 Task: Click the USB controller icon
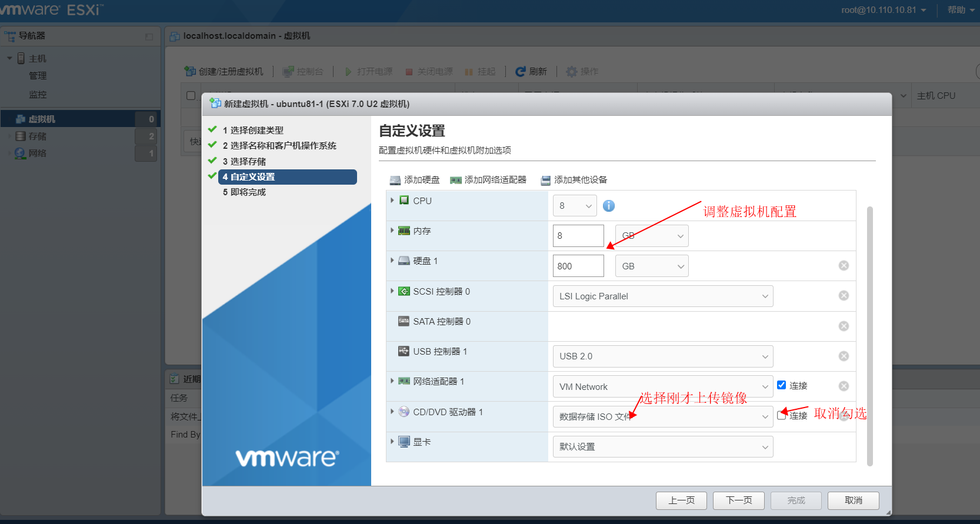pos(404,351)
